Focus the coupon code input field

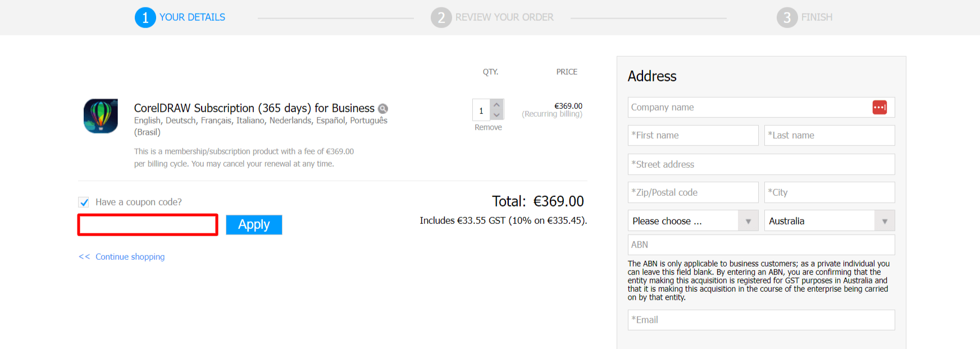click(148, 225)
